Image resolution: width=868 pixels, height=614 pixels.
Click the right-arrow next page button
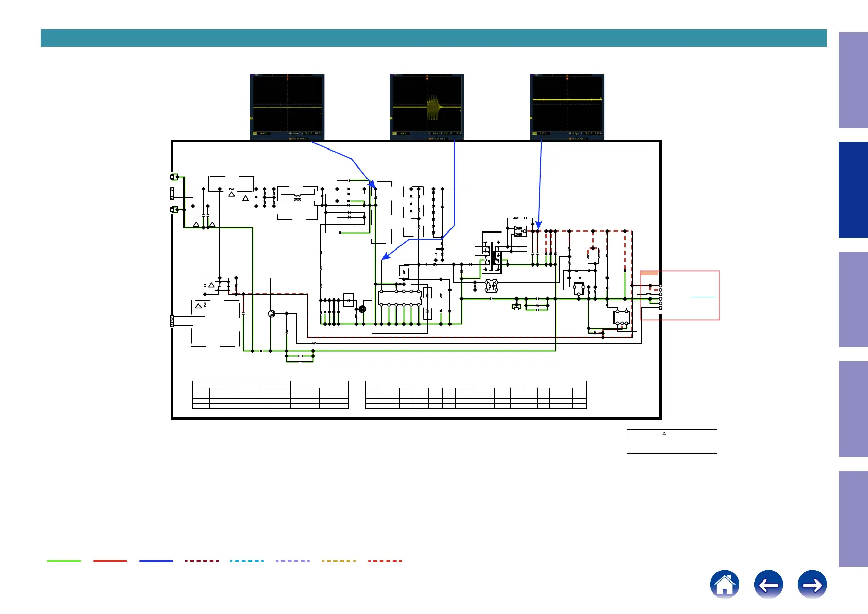[812, 585]
